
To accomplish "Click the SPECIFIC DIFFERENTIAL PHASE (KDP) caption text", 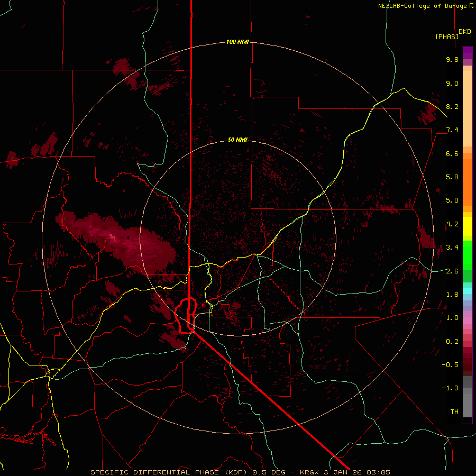I will [x=169, y=472].
